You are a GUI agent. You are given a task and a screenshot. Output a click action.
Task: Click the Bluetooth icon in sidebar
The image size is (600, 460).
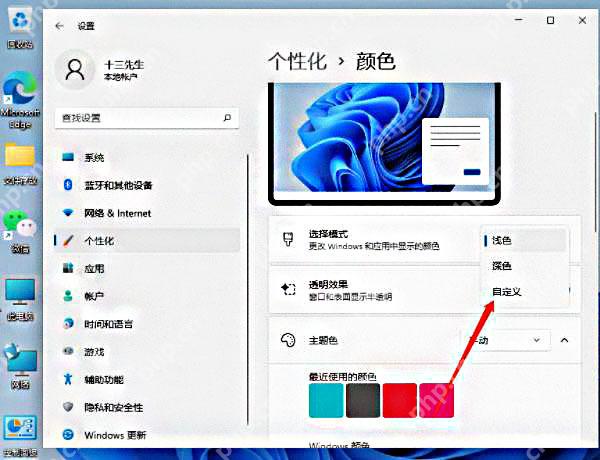point(68,185)
